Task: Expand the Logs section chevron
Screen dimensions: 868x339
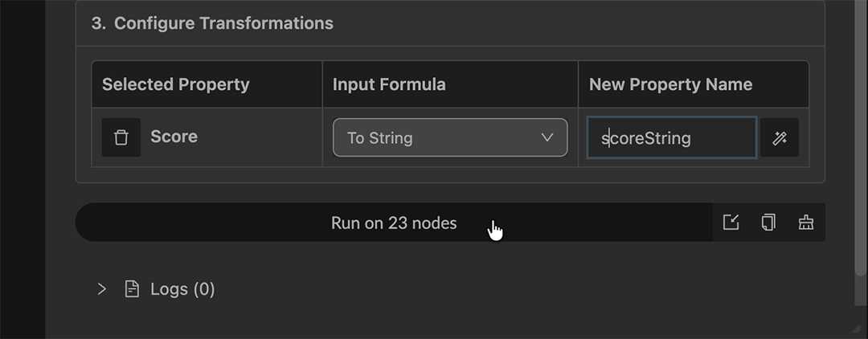Action: (101, 289)
